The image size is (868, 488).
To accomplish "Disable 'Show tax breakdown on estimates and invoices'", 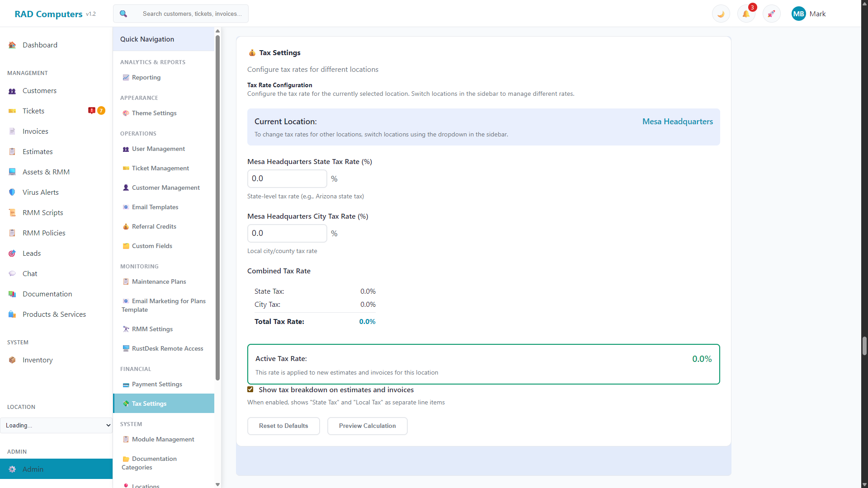I will [250, 389].
